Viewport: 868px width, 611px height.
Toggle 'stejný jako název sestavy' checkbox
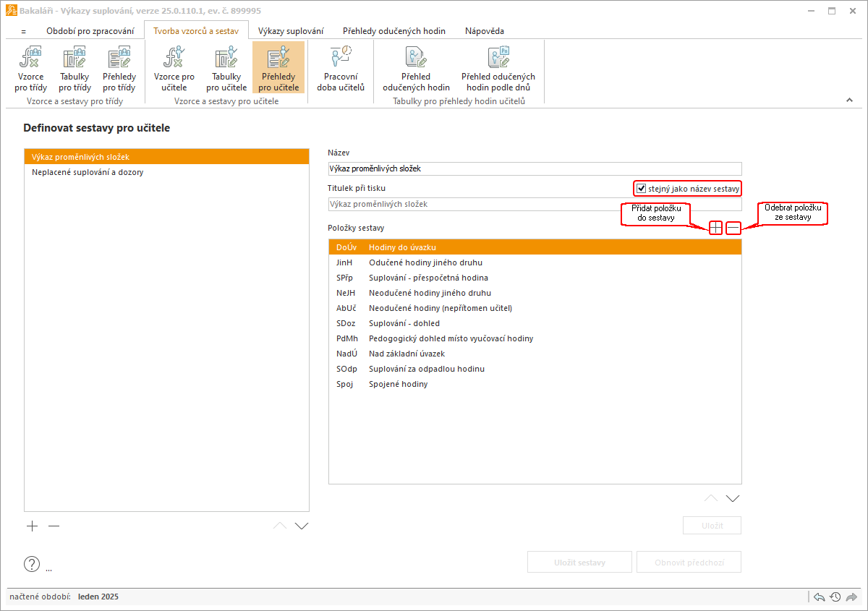tap(641, 189)
